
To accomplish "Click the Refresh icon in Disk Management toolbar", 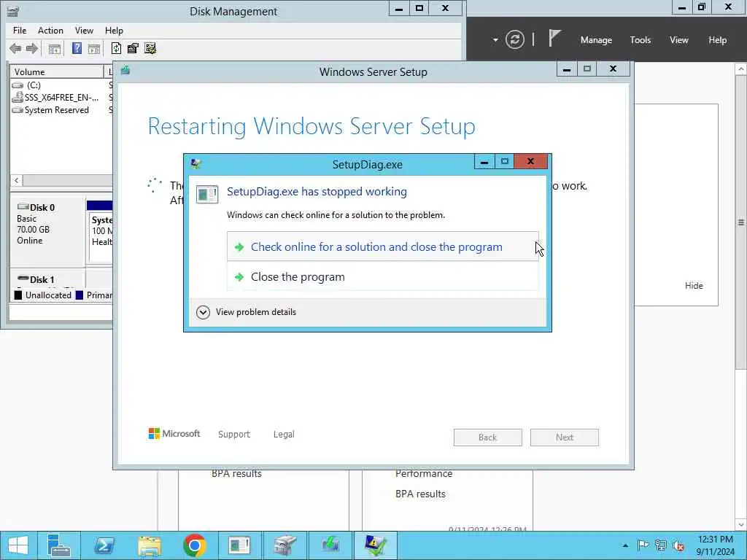I will tap(116, 48).
